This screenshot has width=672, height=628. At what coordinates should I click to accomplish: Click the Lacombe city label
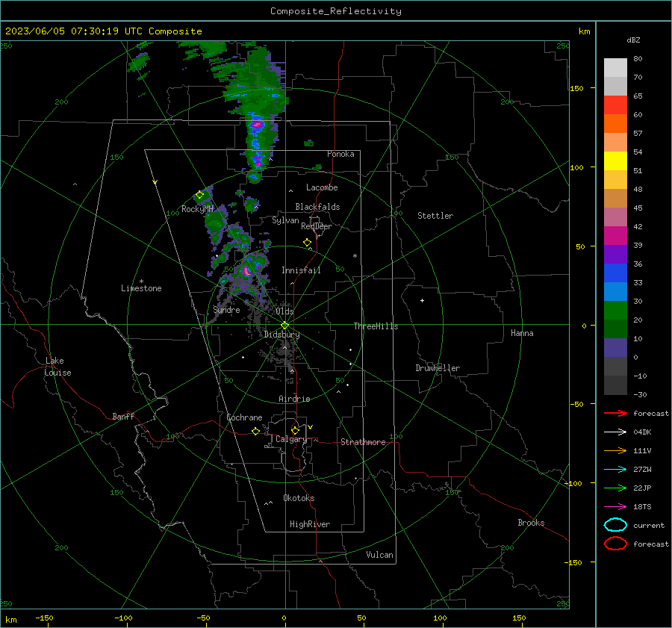coord(322,187)
